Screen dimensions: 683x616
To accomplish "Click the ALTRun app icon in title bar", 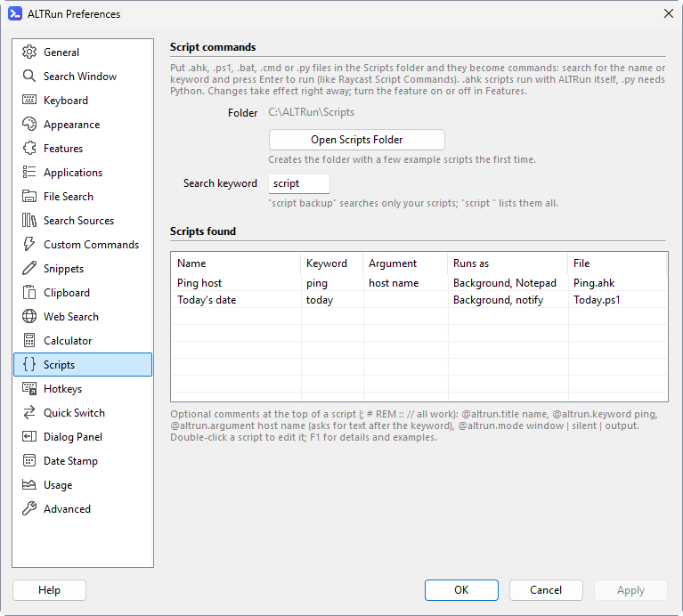I will (15, 14).
